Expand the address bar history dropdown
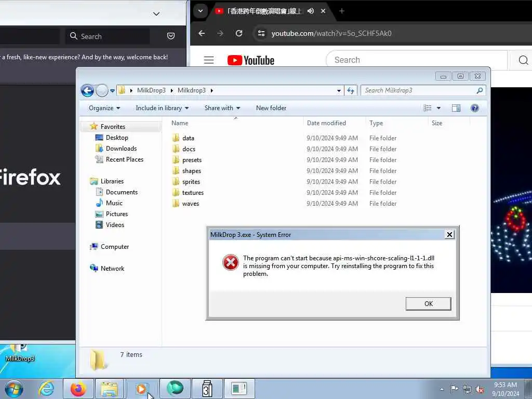 pyautogui.click(x=339, y=90)
